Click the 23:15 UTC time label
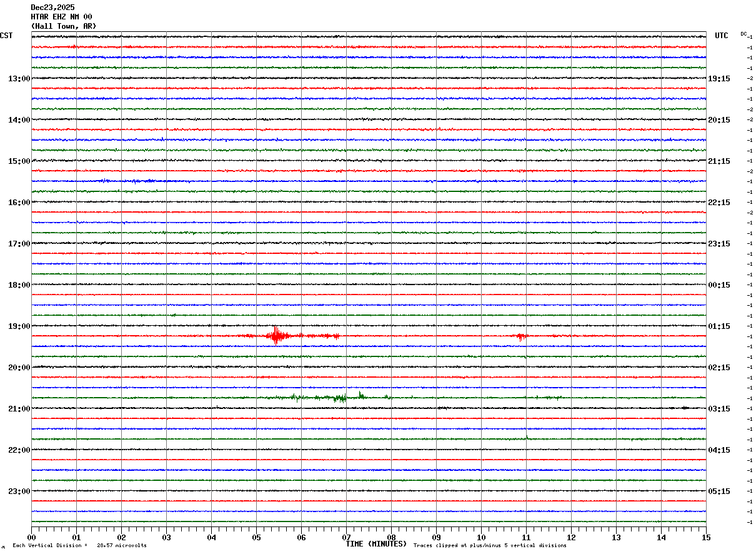 pos(719,244)
